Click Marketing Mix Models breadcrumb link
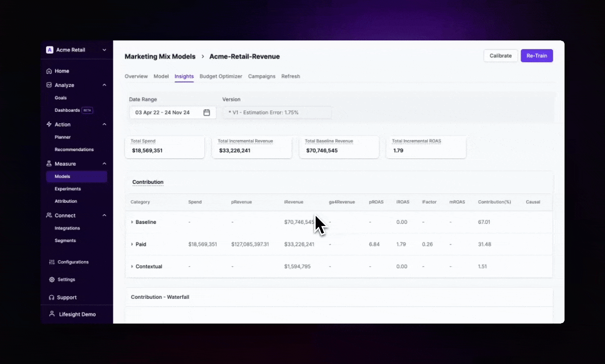 coord(160,56)
